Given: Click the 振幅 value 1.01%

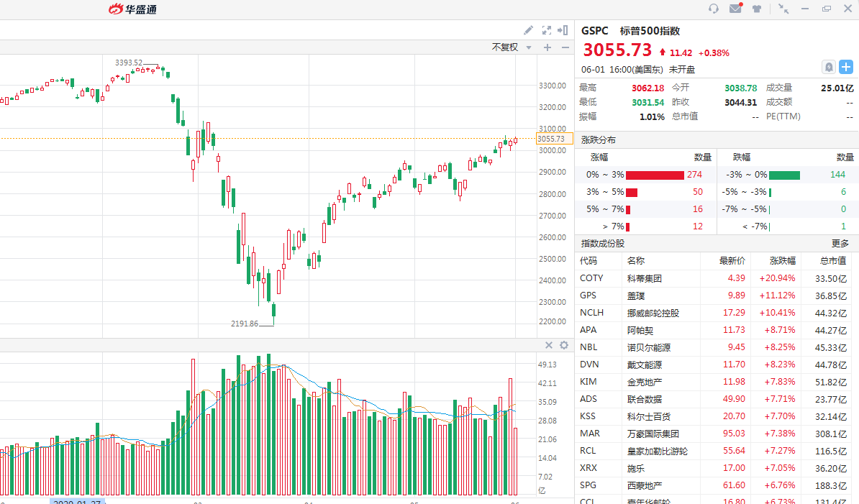Looking at the screenshot, I should 652,116.
